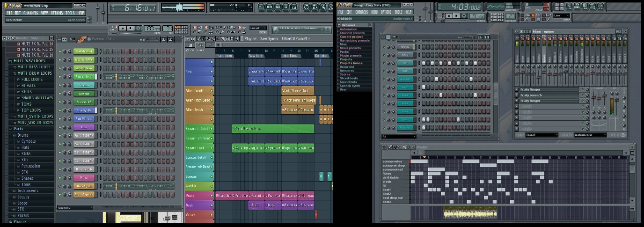Toggle mute dot on Alien Cutoff track
Image resolution: width=644 pixels, height=227 pixels.
tap(212, 90)
